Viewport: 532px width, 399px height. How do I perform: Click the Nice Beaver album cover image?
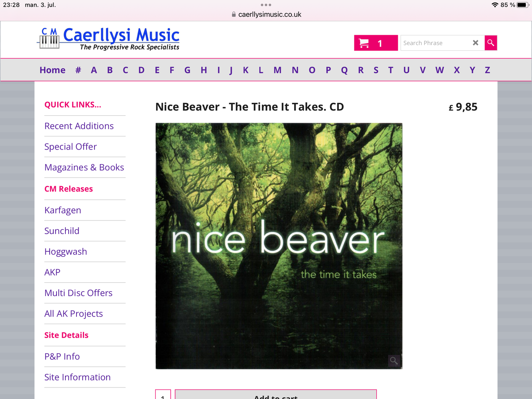[x=279, y=246]
